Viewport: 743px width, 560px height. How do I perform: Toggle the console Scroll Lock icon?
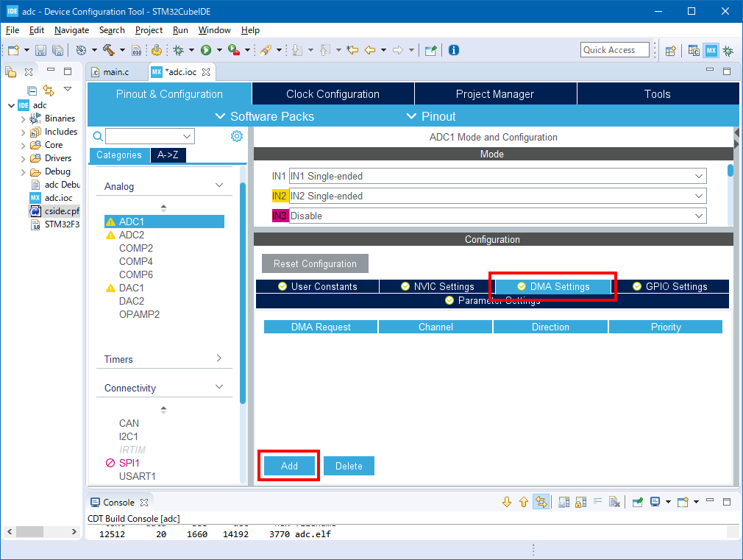pos(581,502)
